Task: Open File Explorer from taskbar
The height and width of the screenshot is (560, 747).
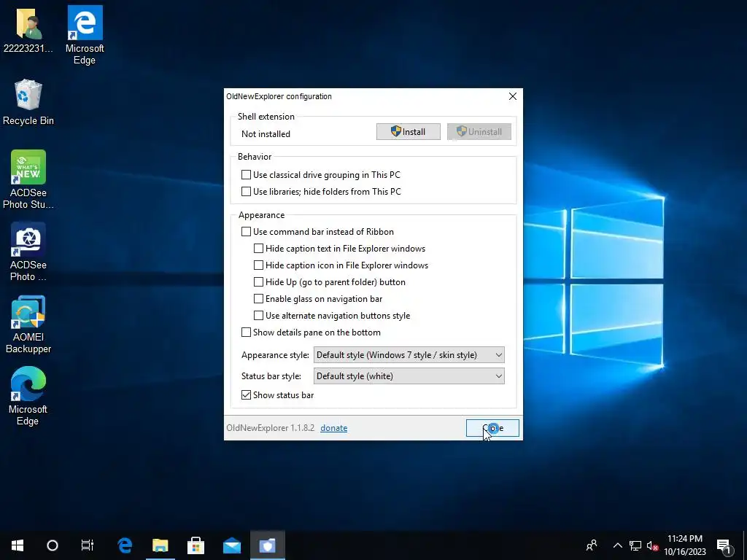Action: [160, 545]
